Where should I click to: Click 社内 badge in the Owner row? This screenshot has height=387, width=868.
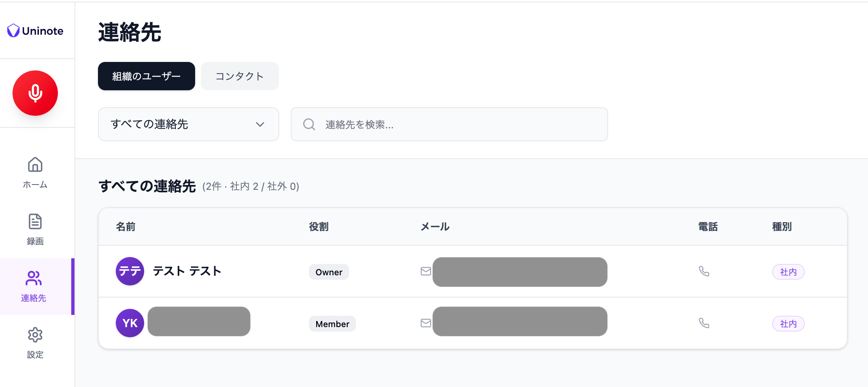(x=788, y=272)
